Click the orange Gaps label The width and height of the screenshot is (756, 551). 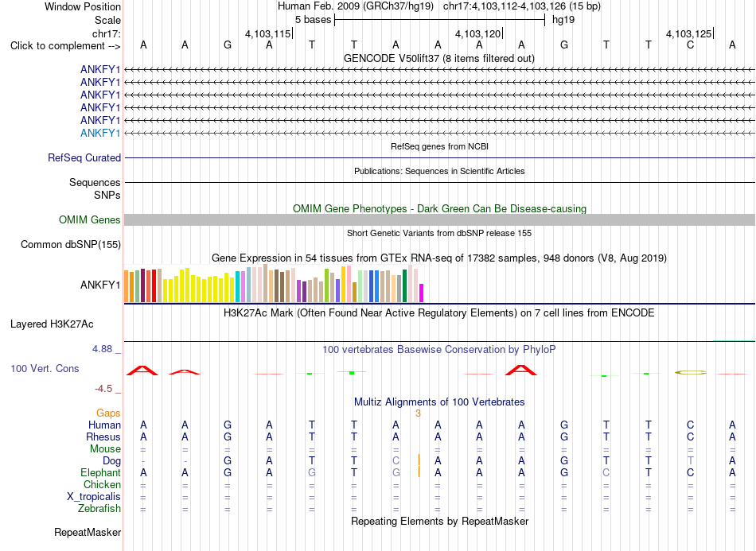click(108, 413)
